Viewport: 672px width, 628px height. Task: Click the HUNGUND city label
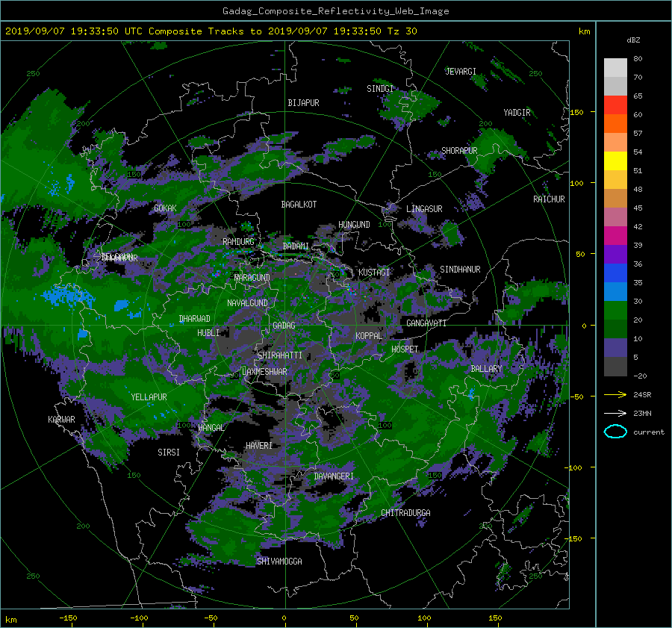pyautogui.click(x=354, y=225)
